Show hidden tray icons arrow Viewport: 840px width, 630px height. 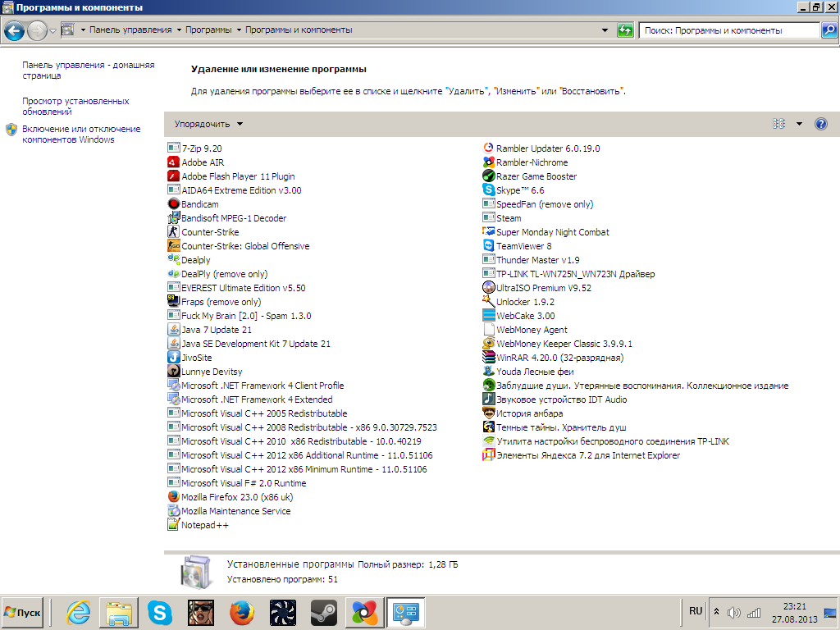(x=716, y=611)
